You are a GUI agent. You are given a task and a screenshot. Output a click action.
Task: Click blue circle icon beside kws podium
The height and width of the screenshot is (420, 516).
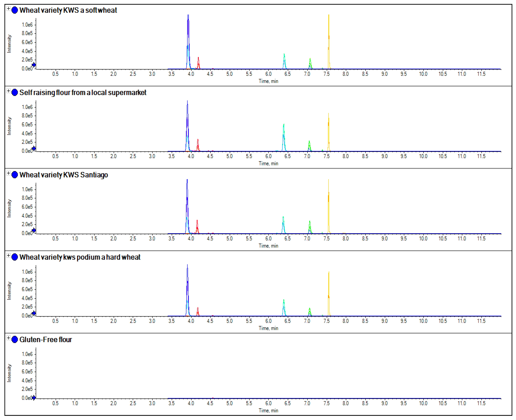pyautogui.click(x=15, y=257)
